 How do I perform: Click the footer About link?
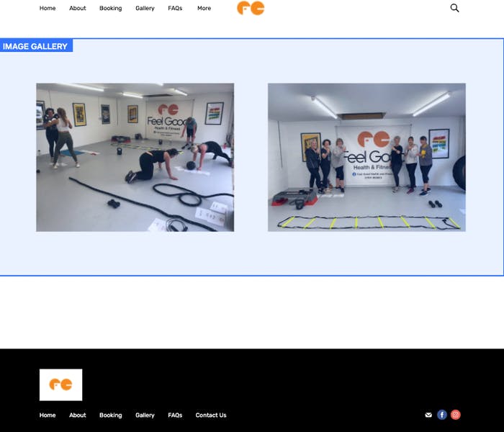click(x=78, y=415)
